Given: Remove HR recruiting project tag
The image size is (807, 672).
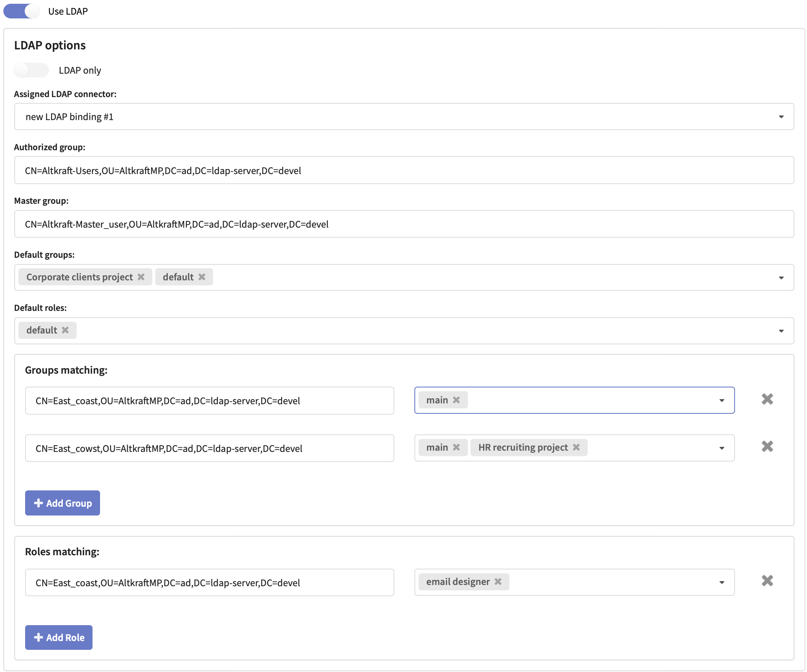Looking at the screenshot, I should [576, 447].
